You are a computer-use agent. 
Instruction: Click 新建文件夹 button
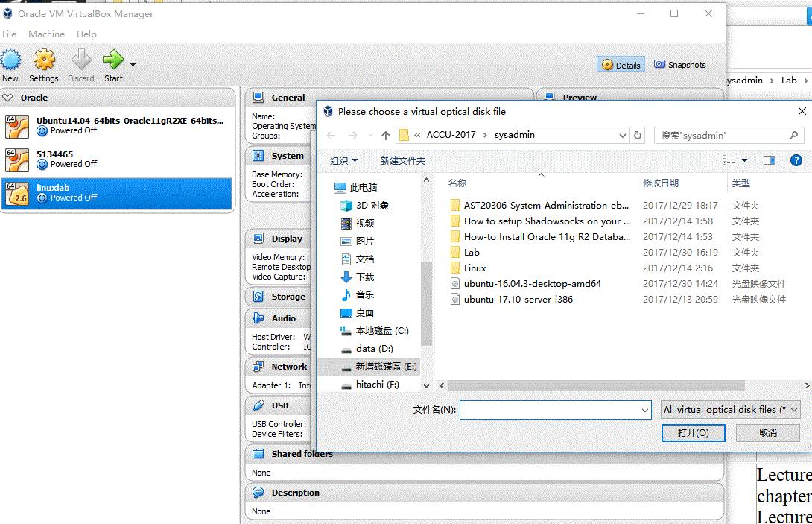[x=403, y=161]
